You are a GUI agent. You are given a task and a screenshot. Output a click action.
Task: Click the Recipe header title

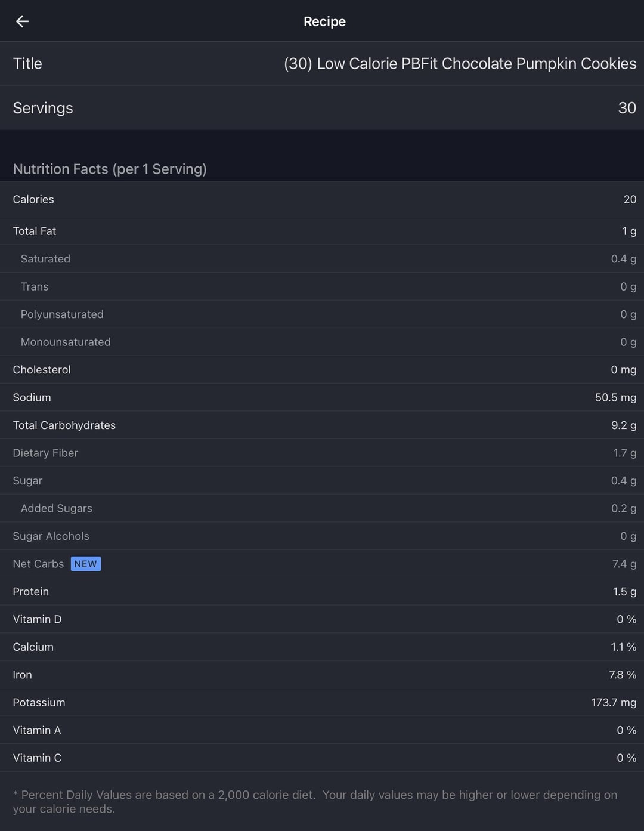point(324,21)
